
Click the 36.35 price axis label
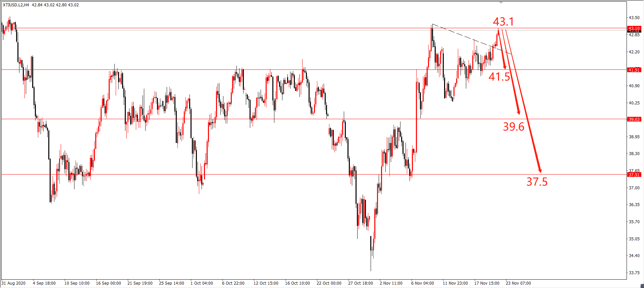tap(634, 205)
